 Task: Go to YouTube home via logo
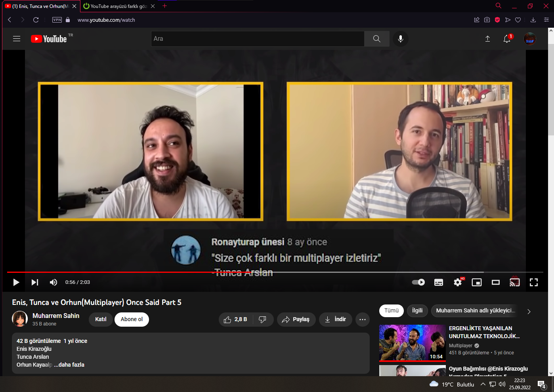(49, 39)
